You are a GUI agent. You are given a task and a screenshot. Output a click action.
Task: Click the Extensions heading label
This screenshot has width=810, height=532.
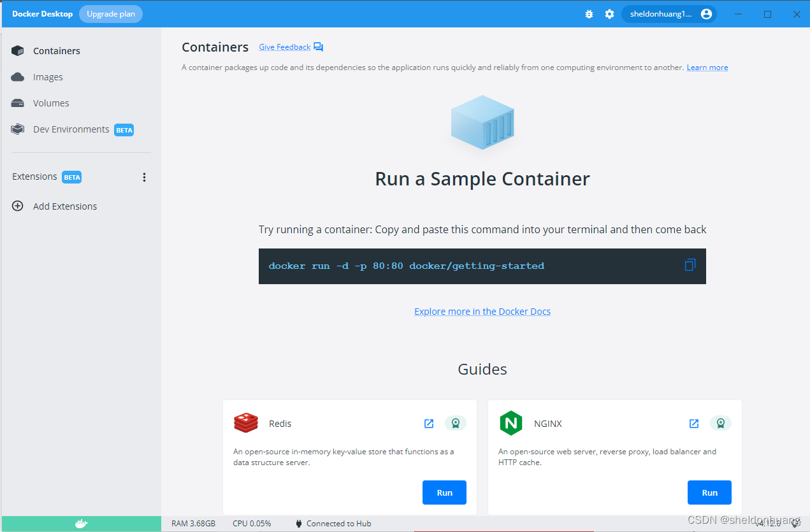pos(34,176)
